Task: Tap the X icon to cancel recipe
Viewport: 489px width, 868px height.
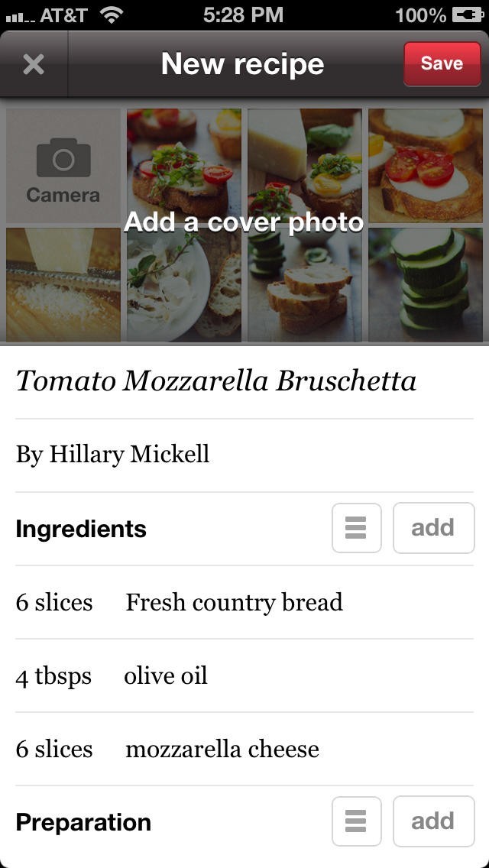Action: point(34,64)
